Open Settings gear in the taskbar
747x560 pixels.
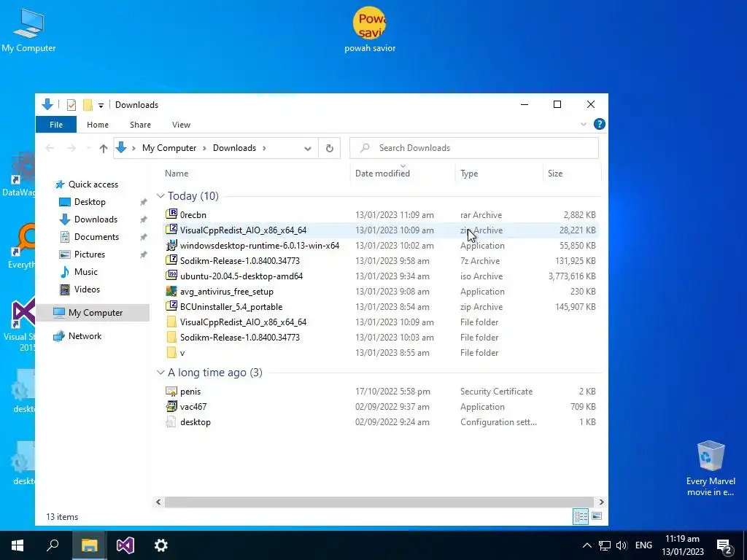point(161,545)
